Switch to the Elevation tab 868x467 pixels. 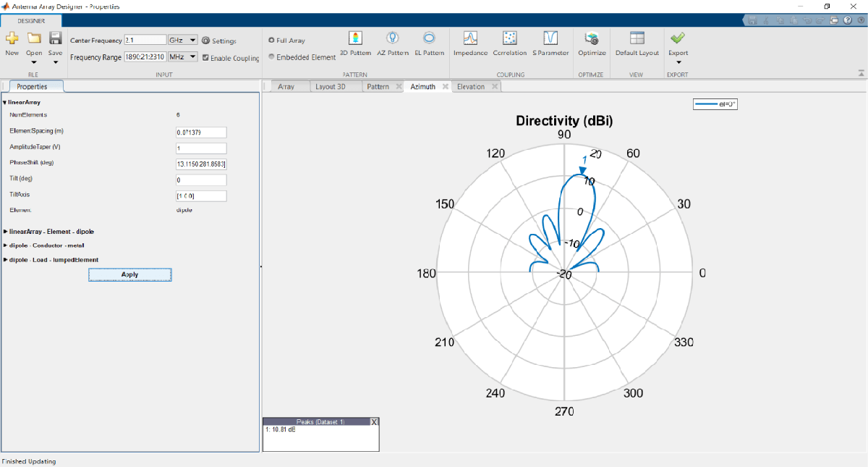coord(470,87)
